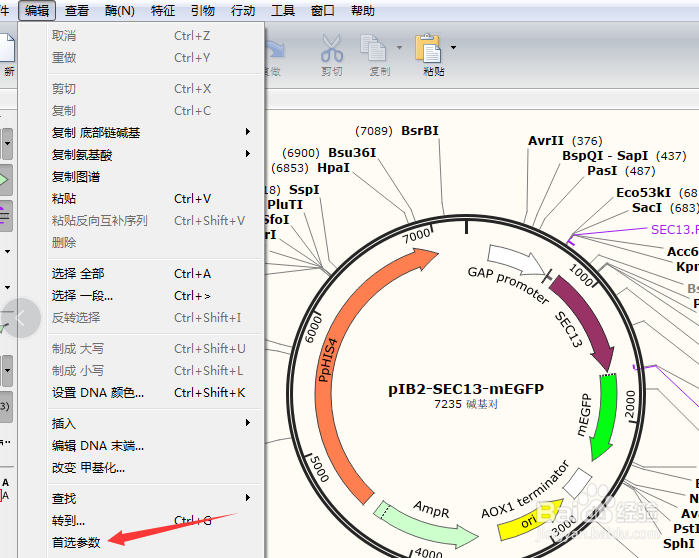Image resolution: width=699 pixels, height=558 pixels.
Task: Click the redo arrow toolbar icon
Action: point(275,49)
